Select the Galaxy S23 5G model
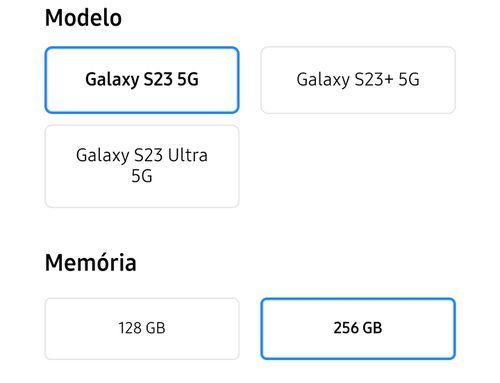500x383 pixels. [142, 80]
